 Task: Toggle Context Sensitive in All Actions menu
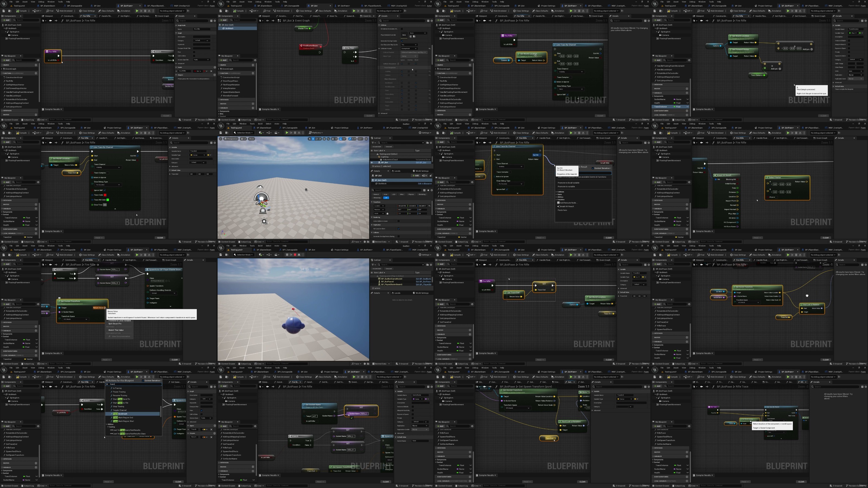pyautogui.click(x=143, y=381)
